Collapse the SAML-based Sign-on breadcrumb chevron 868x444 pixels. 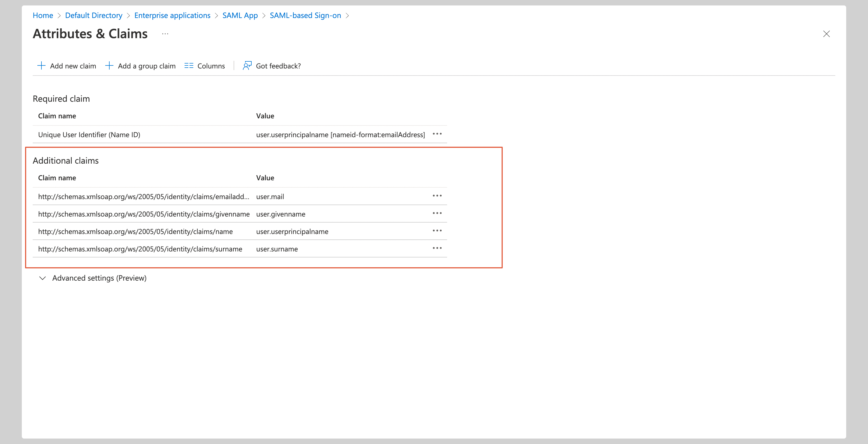[347, 16]
